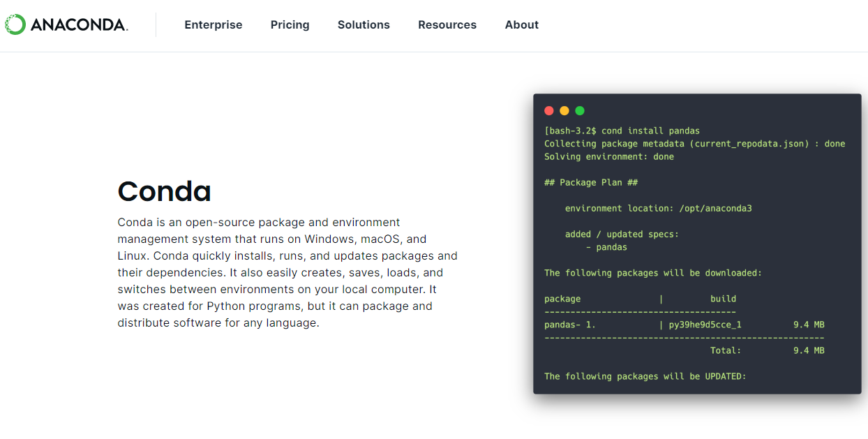Open the Solutions menu
Image resolution: width=868 pixels, height=439 pixels.
pos(364,25)
